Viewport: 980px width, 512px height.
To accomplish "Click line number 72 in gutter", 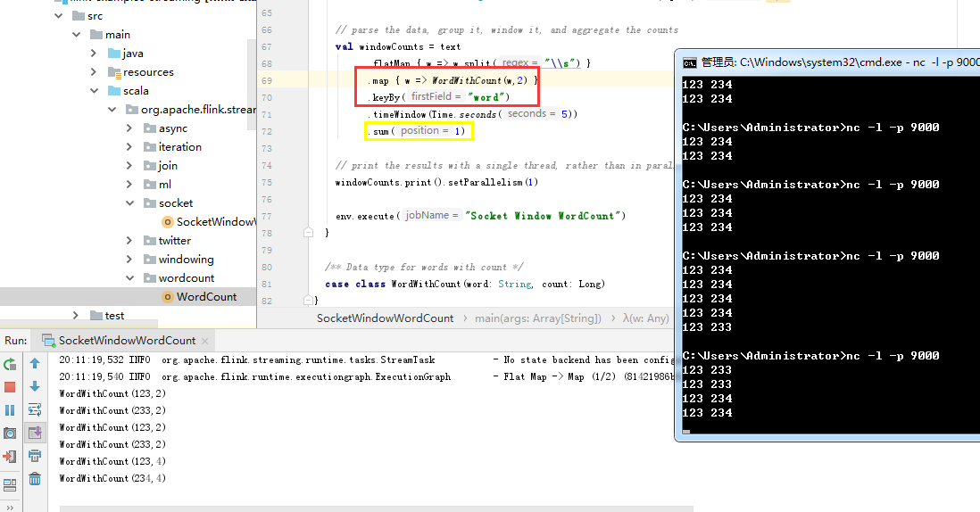I will tap(267, 131).
